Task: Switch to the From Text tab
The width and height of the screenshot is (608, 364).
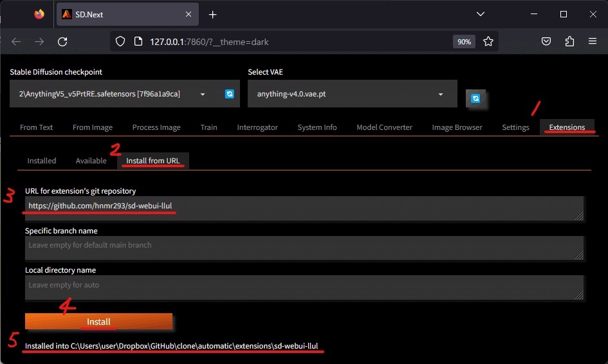Action: click(x=36, y=127)
